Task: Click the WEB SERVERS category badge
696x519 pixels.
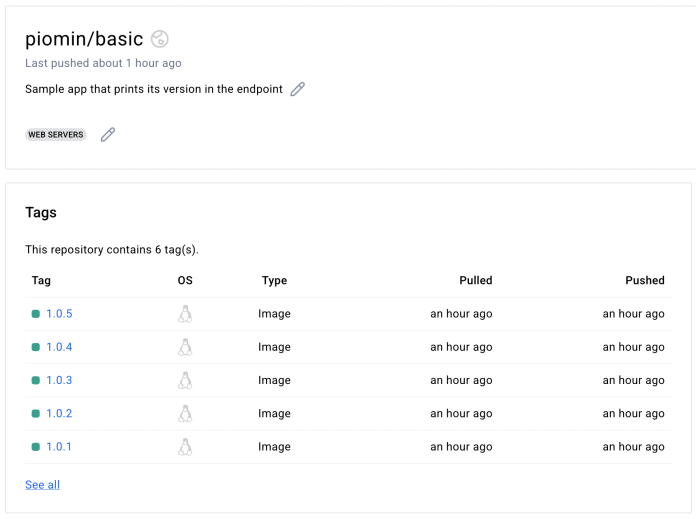Action: pos(56,135)
